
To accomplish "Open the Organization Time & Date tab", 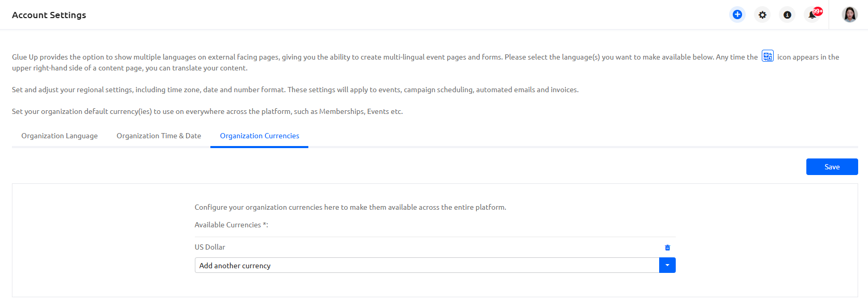I will [x=159, y=136].
